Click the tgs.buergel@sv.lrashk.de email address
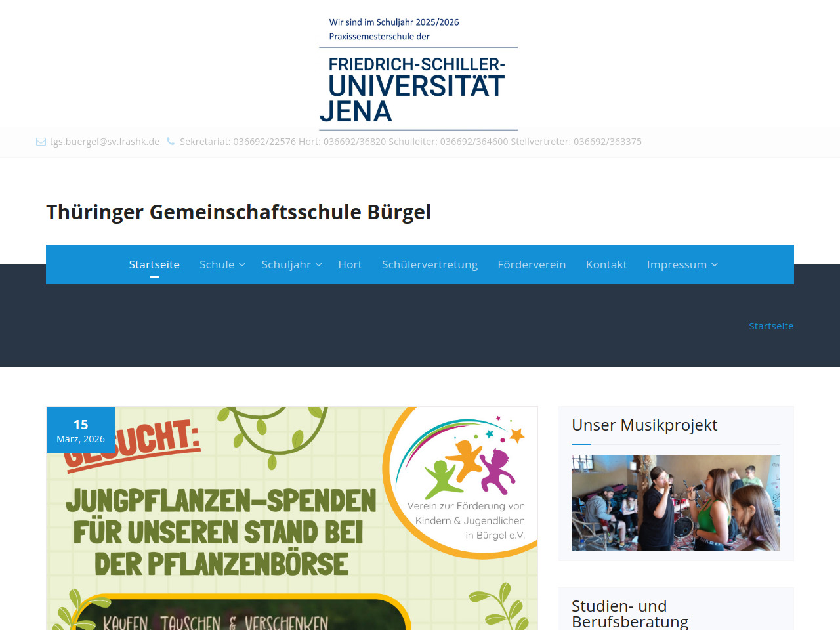The width and height of the screenshot is (840, 630). coord(105,142)
